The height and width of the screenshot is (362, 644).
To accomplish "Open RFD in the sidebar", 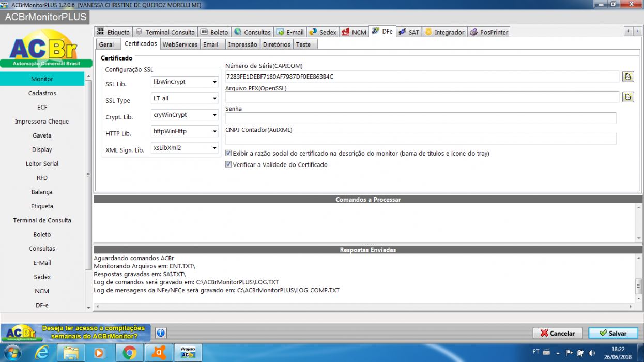I will tap(42, 178).
